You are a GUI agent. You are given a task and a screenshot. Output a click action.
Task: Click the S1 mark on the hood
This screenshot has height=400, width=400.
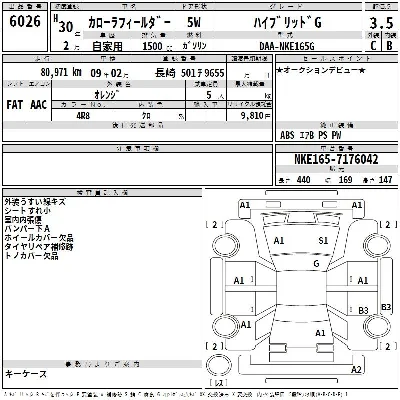323,240
